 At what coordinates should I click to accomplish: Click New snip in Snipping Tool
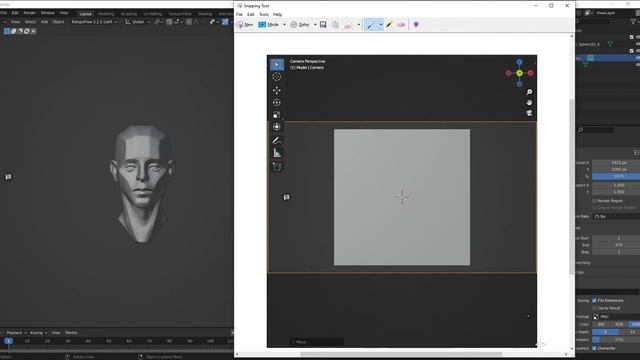[245, 24]
